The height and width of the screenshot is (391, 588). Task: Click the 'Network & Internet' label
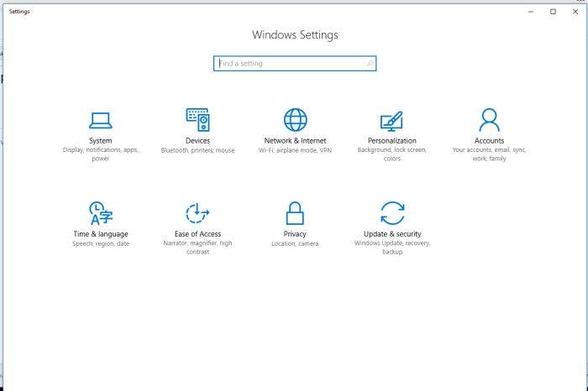coord(295,141)
